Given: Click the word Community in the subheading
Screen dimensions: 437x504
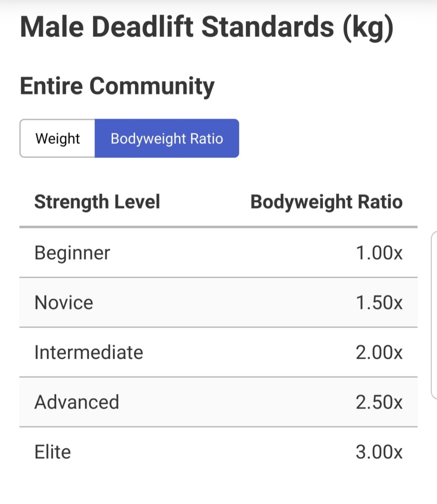Looking at the screenshot, I should pos(152,86).
